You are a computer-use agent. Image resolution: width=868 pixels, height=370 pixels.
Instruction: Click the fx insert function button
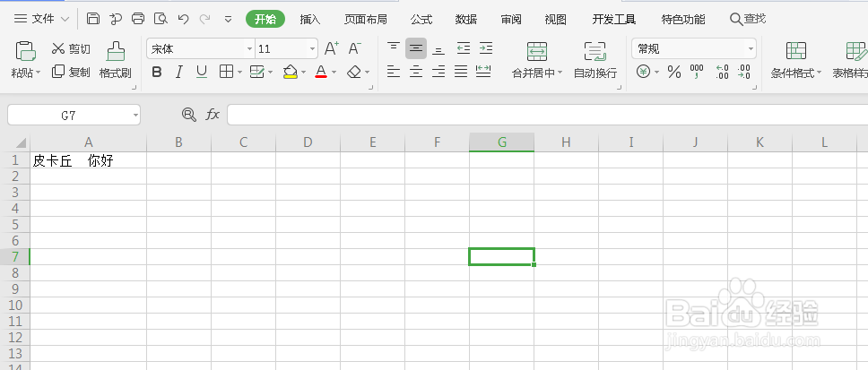point(213,115)
